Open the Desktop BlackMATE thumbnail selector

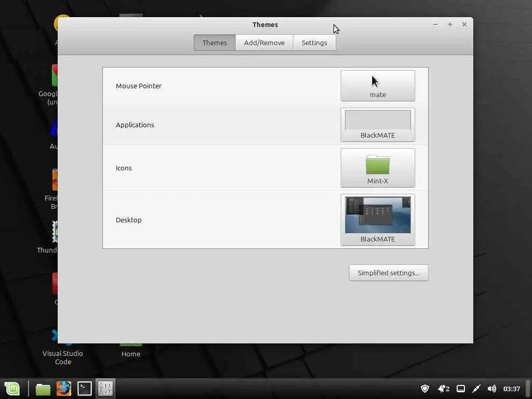(x=378, y=220)
